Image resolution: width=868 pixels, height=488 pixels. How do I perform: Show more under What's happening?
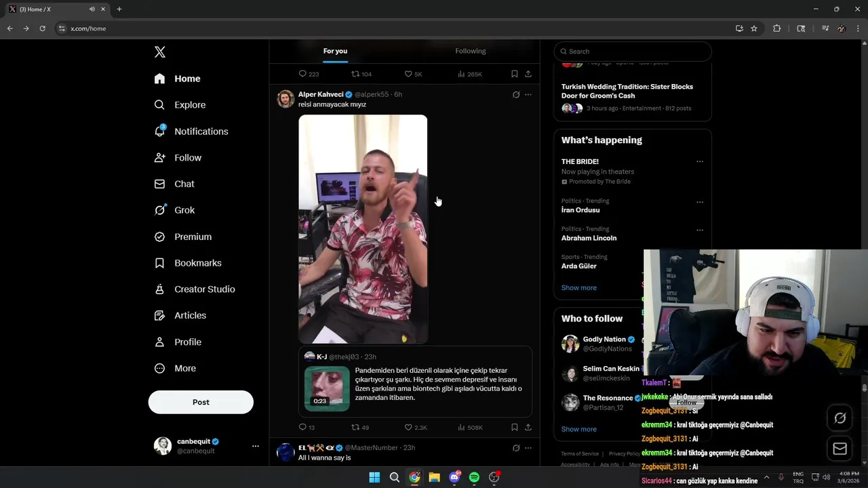click(579, 288)
